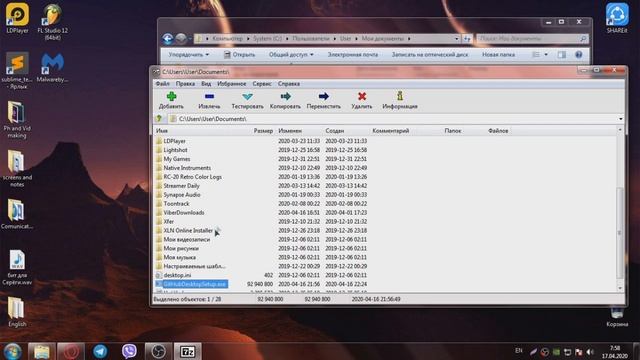Image resolution: width=640 pixels, height=360 pixels.
Task: Click the Explorer back navigation arrow
Action: point(167,39)
